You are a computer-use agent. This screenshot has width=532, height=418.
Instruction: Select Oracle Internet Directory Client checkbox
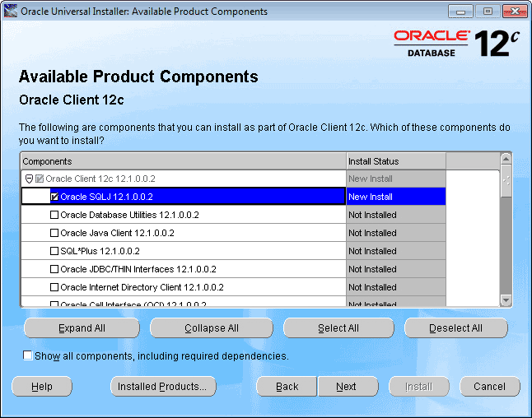(x=54, y=287)
